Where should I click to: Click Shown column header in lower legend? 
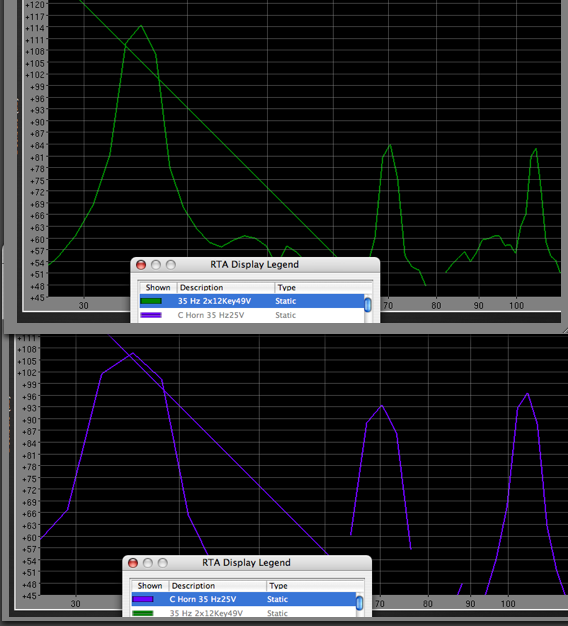point(150,586)
